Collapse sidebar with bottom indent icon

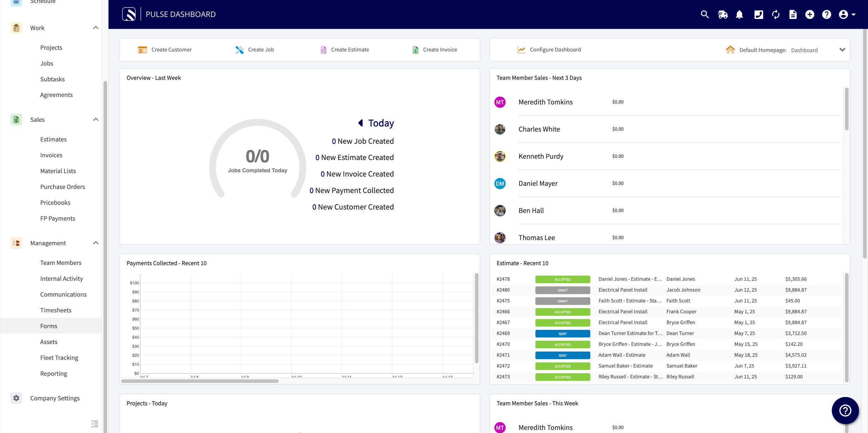pyautogui.click(x=95, y=424)
